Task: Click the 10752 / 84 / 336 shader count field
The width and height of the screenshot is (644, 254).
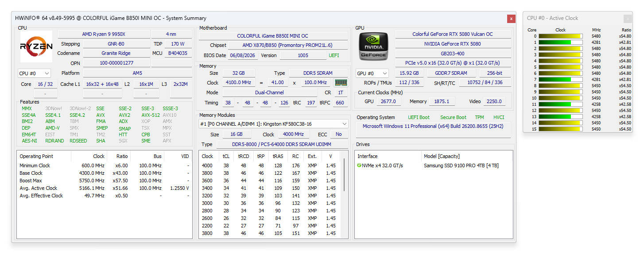Action: pos(484,83)
